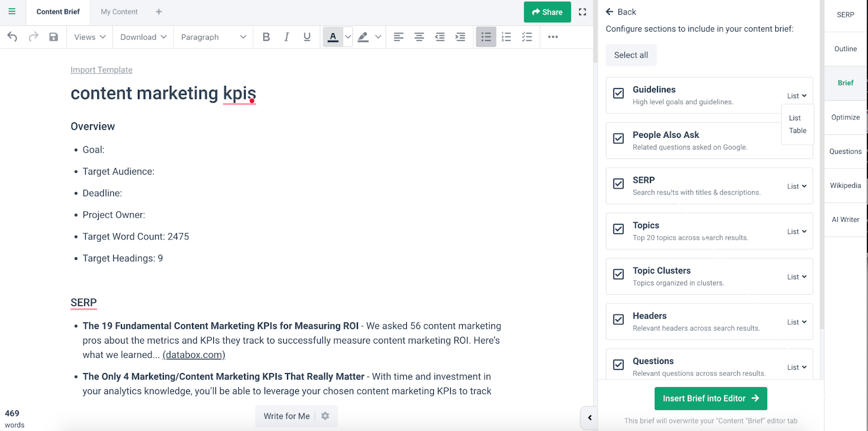The image size is (868, 431).
Task: Enter fullscreen mode icon
Action: click(x=583, y=12)
